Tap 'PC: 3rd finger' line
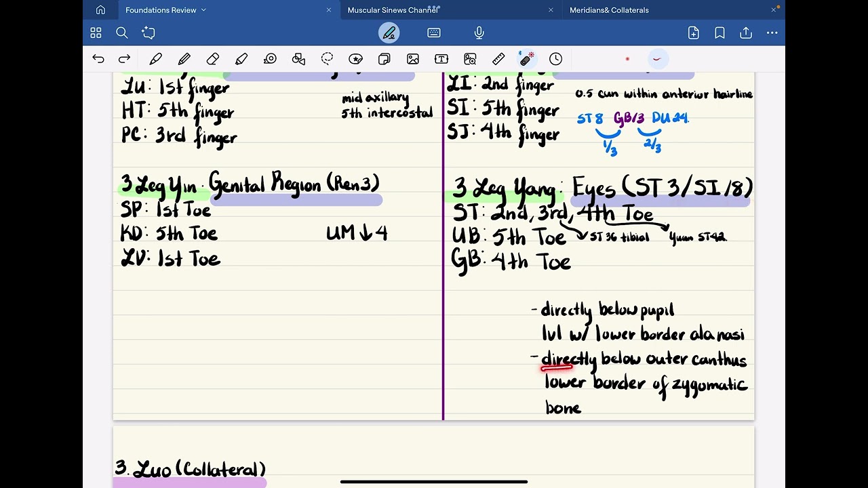 click(x=179, y=136)
